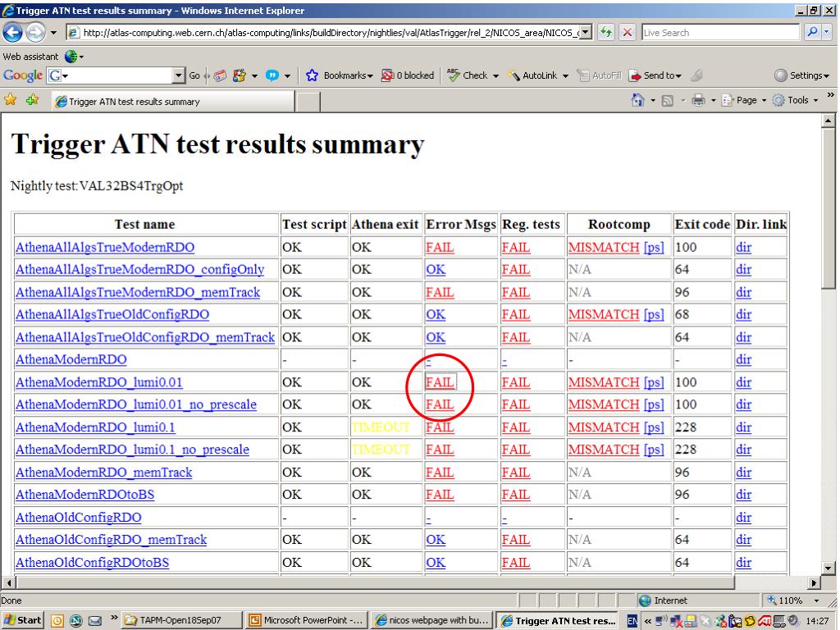Open the Tools menu
The width and height of the screenshot is (840, 630).
pos(796,100)
